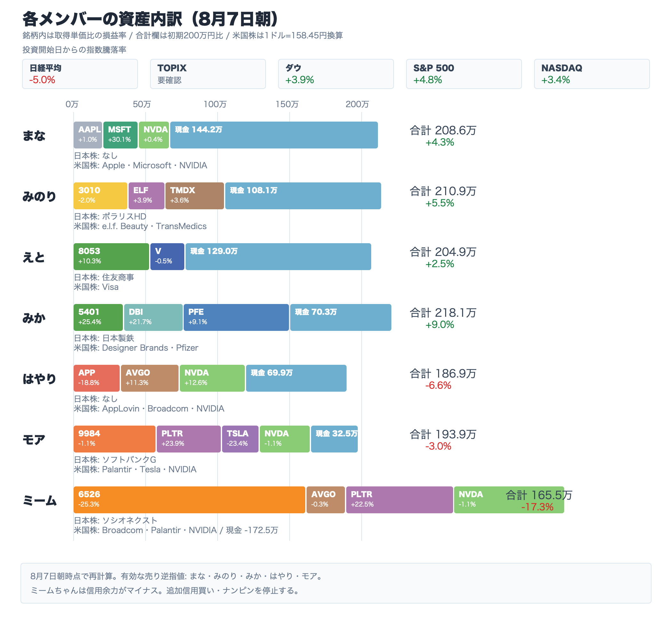The height and width of the screenshot is (624, 672).
Task: Click the -17.3% loss figure
Action: 537,507
